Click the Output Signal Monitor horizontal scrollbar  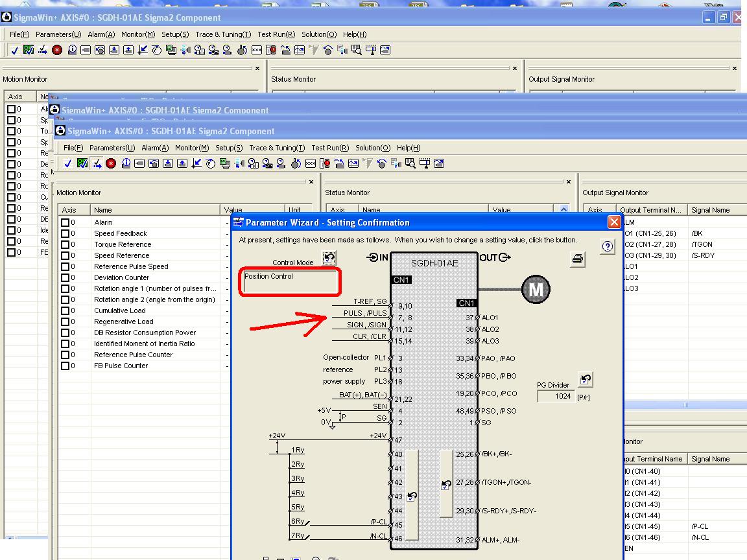click(685, 404)
